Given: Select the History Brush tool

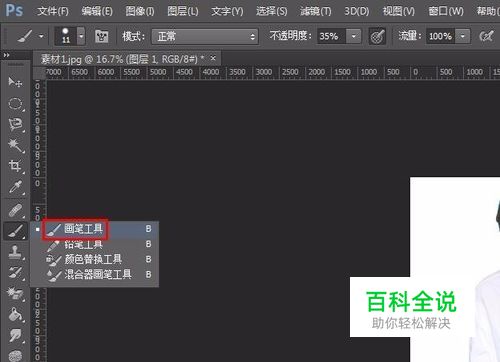Looking at the screenshot, I should pyautogui.click(x=15, y=273).
